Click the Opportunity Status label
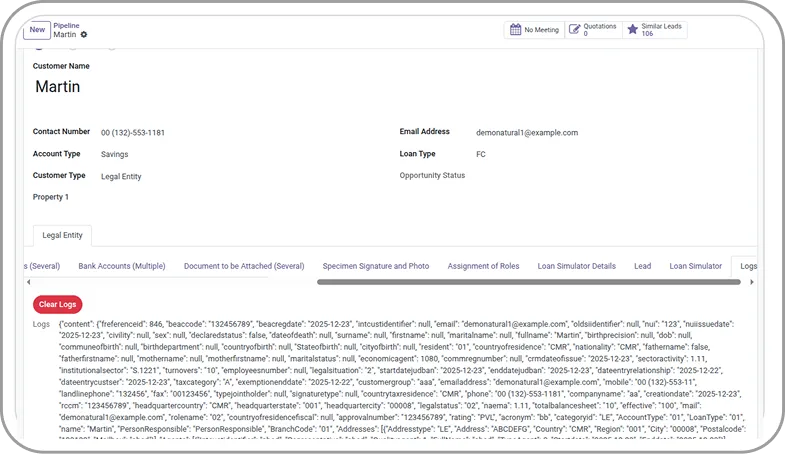This screenshot has height=454, width=785. coord(432,175)
